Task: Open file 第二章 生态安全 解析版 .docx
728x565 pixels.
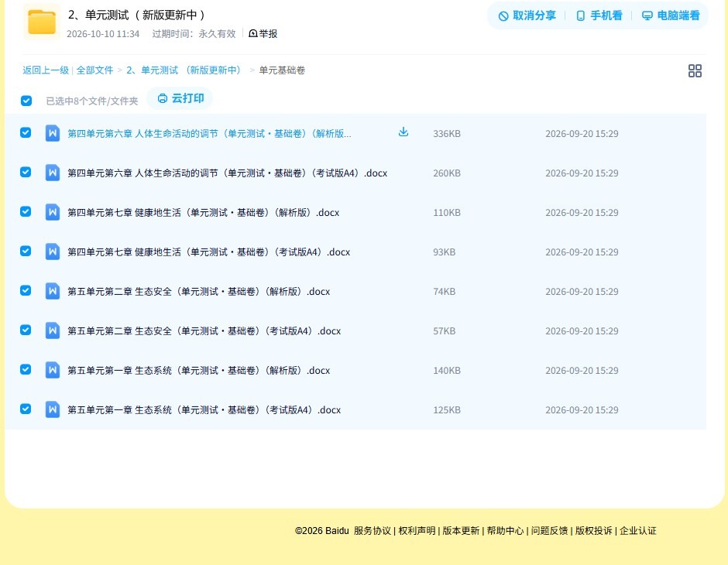Action: tap(199, 291)
